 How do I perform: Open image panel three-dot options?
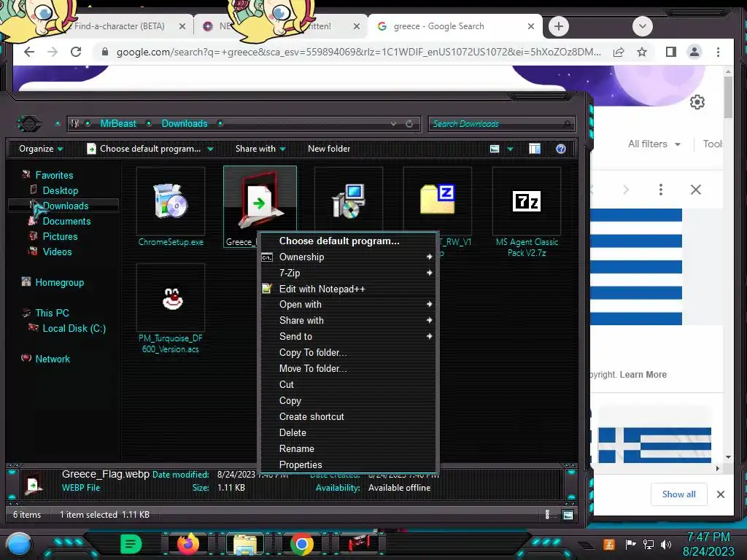(x=660, y=190)
